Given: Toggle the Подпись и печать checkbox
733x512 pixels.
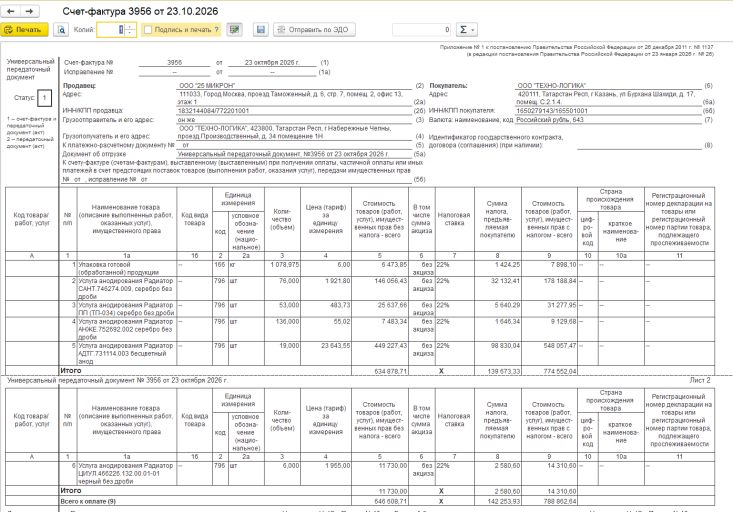Looking at the screenshot, I should 148,29.
